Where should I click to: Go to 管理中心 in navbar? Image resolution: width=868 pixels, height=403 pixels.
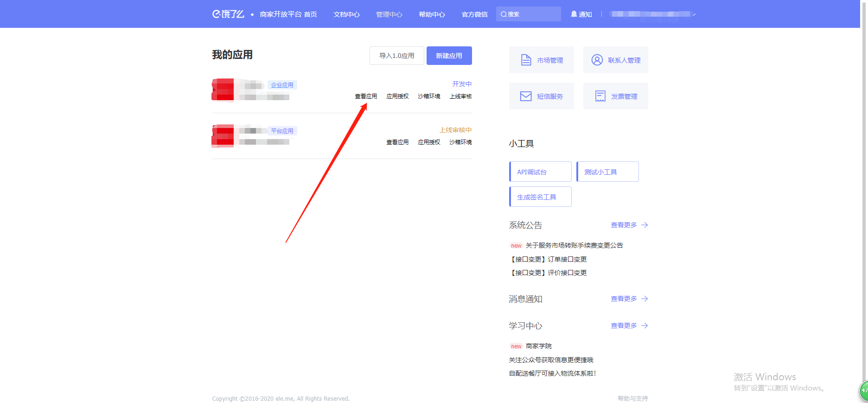point(389,14)
